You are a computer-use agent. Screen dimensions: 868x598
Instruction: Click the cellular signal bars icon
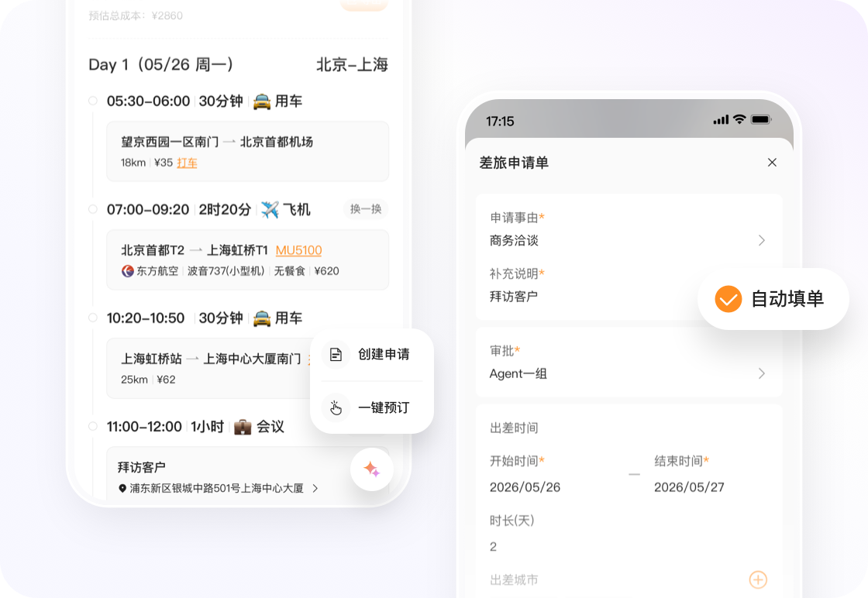[721, 119]
